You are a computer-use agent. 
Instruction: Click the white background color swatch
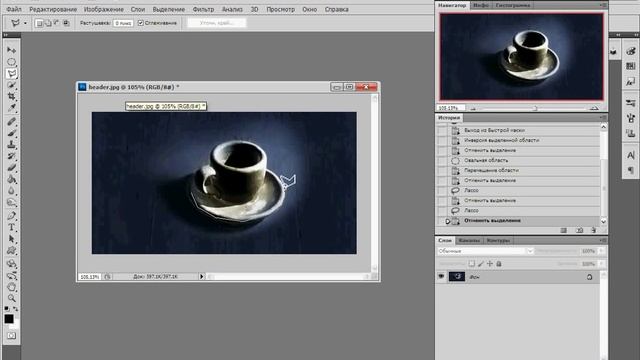16,326
